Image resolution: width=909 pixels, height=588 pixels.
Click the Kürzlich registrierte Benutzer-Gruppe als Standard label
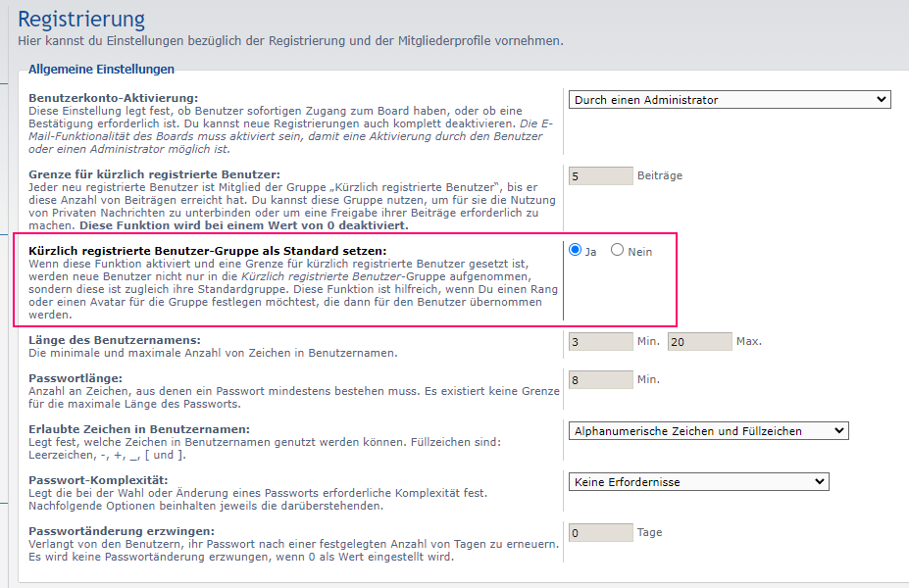pyautogui.click(x=207, y=251)
